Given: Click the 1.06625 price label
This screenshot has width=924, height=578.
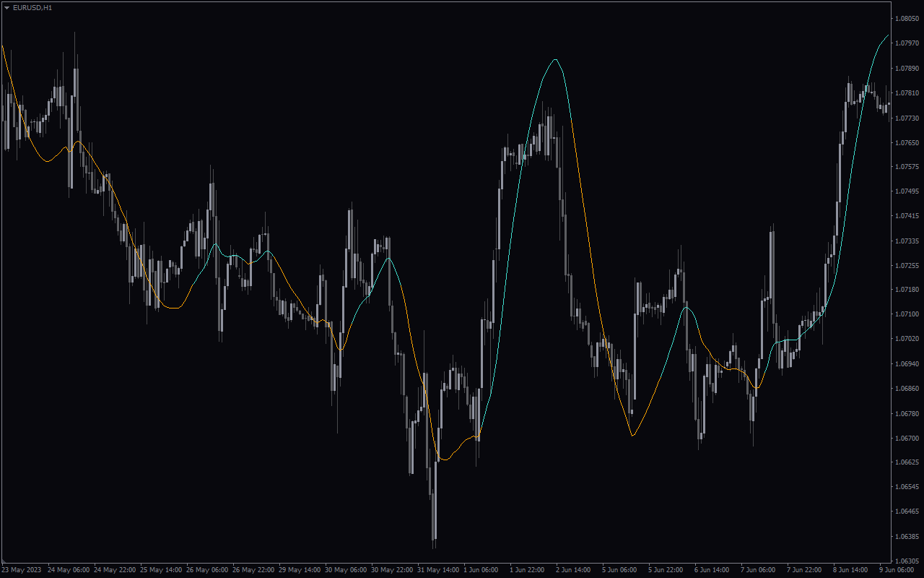Looking at the screenshot, I should (907, 462).
